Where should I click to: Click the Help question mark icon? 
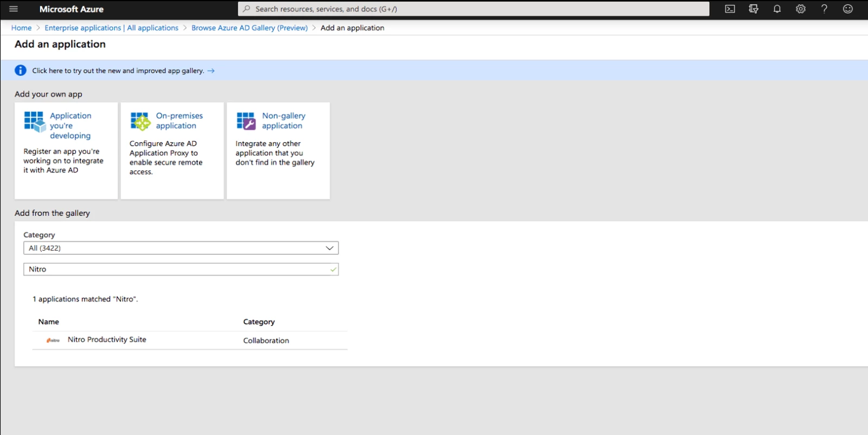824,9
